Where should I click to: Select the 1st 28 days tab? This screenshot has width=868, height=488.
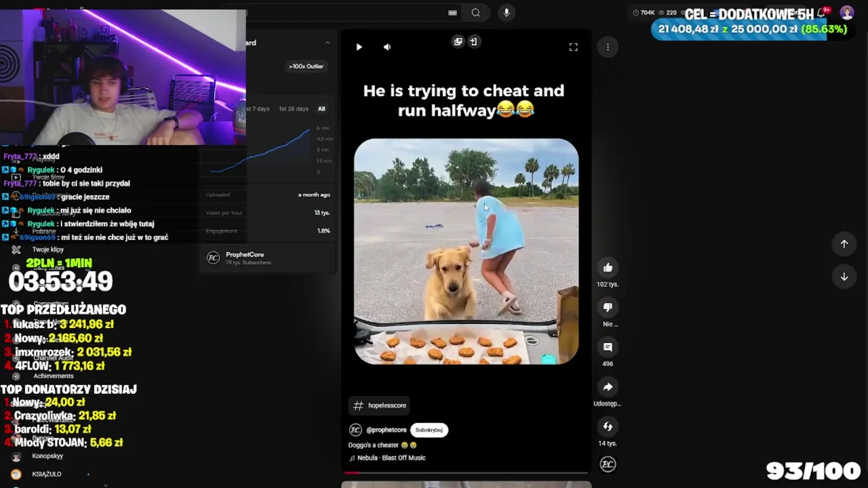[294, 108]
